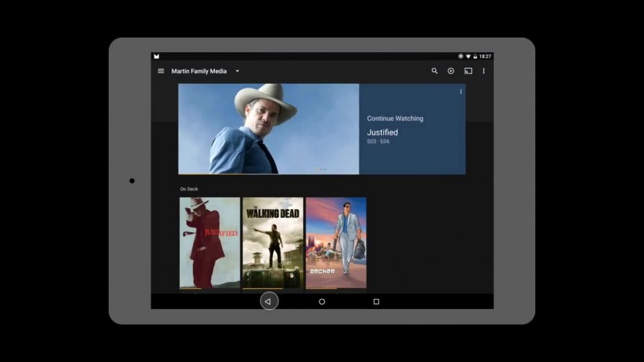The height and width of the screenshot is (362, 644).
Task: Tap the Android home button
Action: 322,302
